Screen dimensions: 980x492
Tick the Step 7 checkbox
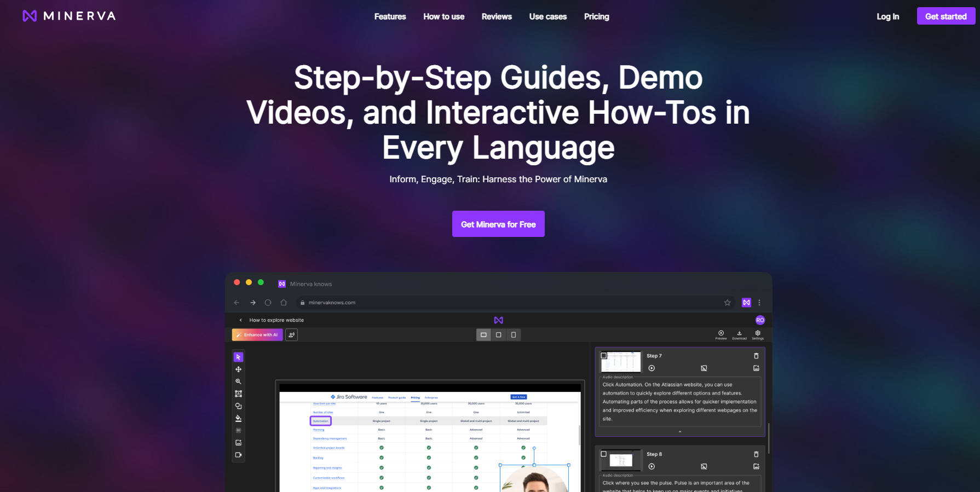click(x=604, y=355)
